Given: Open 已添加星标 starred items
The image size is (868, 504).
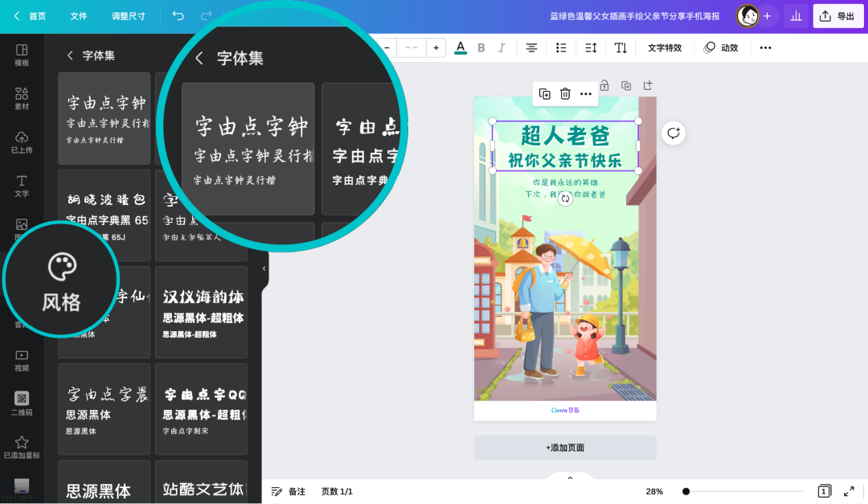Looking at the screenshot, I should pos(22,448).
